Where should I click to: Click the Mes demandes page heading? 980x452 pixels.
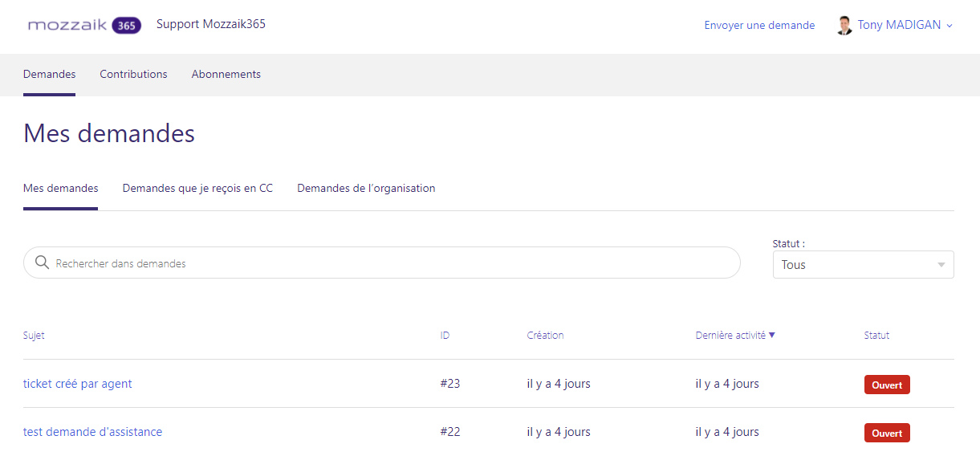109,133
